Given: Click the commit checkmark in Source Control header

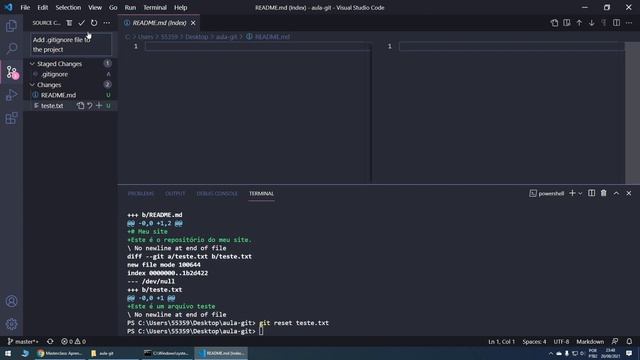Looking at the screenshot, I should coord(82,23).
